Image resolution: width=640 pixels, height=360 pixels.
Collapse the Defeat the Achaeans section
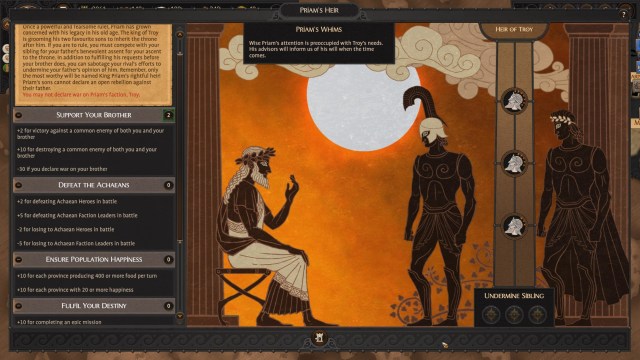click(18, 185)
